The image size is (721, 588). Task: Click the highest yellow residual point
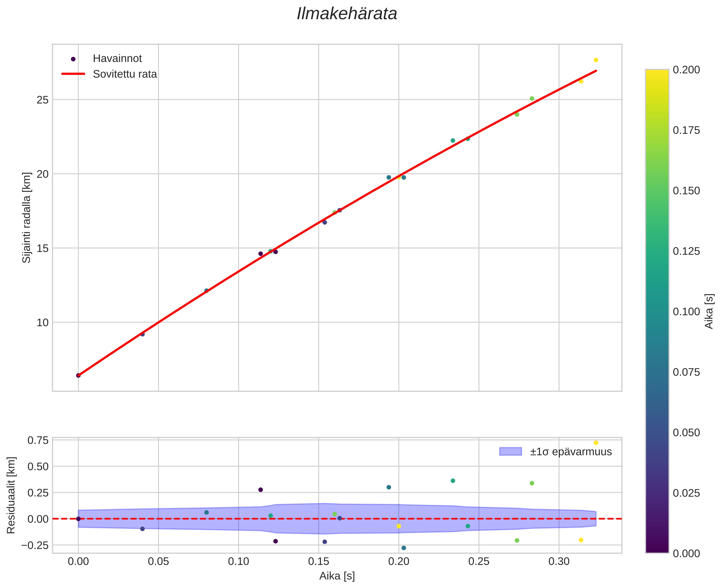[596, 443]
